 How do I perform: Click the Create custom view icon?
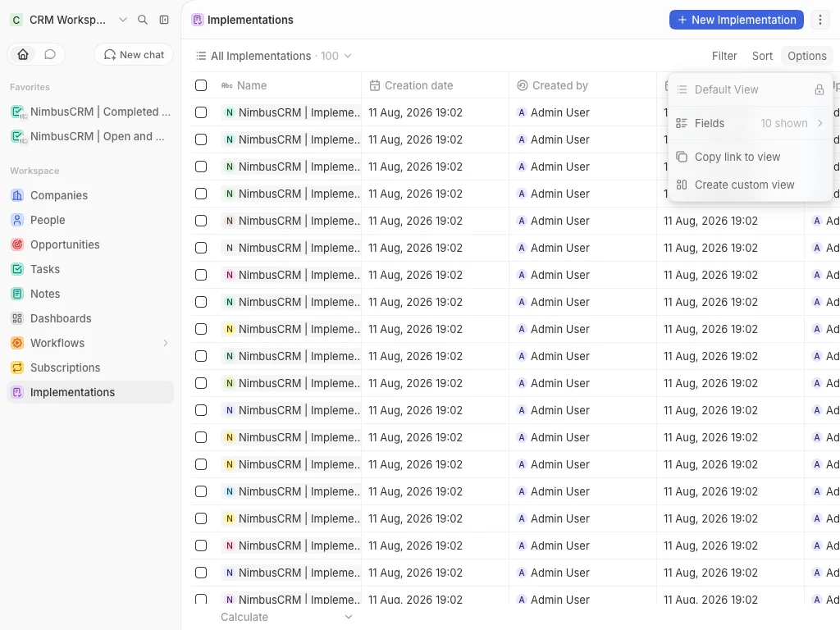(682, 185)
